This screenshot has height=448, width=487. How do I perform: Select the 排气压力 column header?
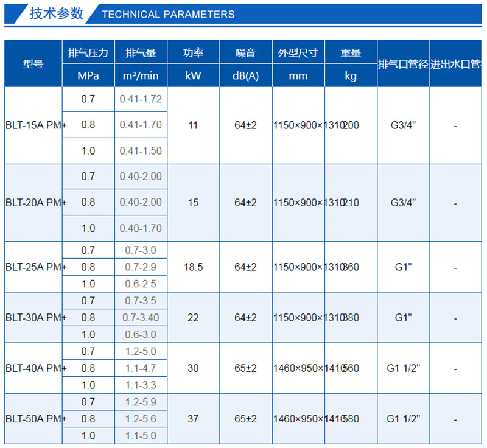88,52
